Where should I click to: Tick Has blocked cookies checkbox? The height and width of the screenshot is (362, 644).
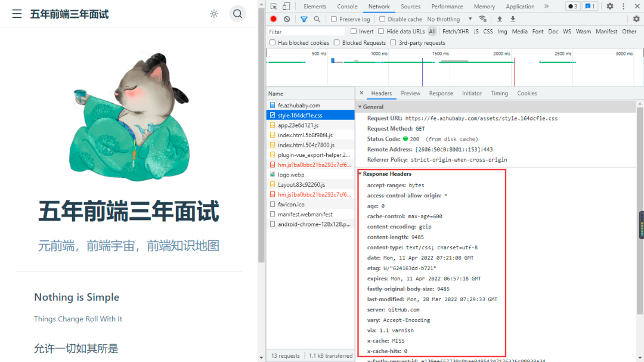coord(273,42)
